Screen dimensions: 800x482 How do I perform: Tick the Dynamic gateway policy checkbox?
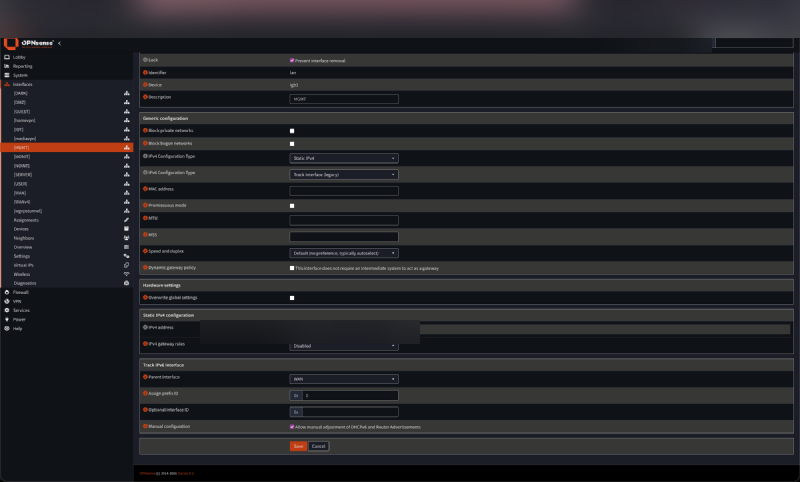[292, 268]
